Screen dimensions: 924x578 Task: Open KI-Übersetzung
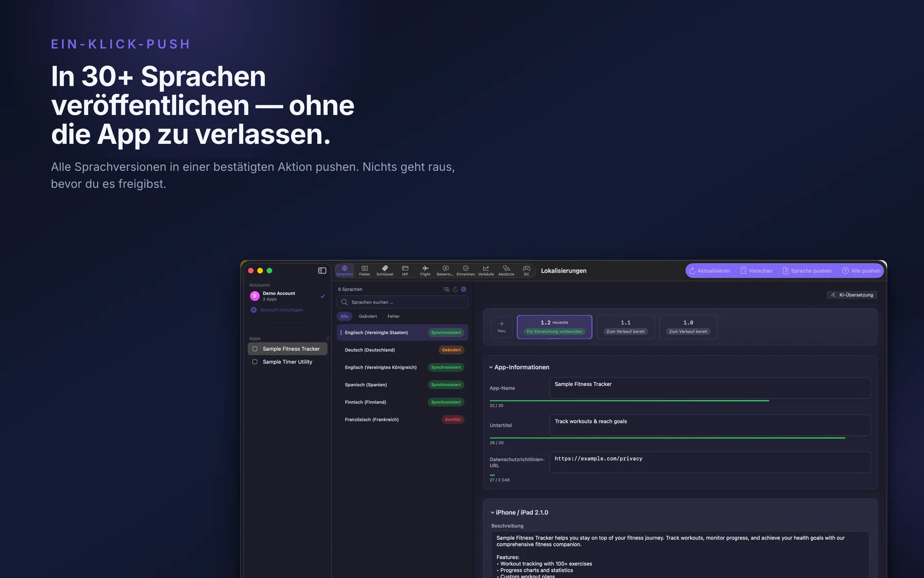pos(852,295)
